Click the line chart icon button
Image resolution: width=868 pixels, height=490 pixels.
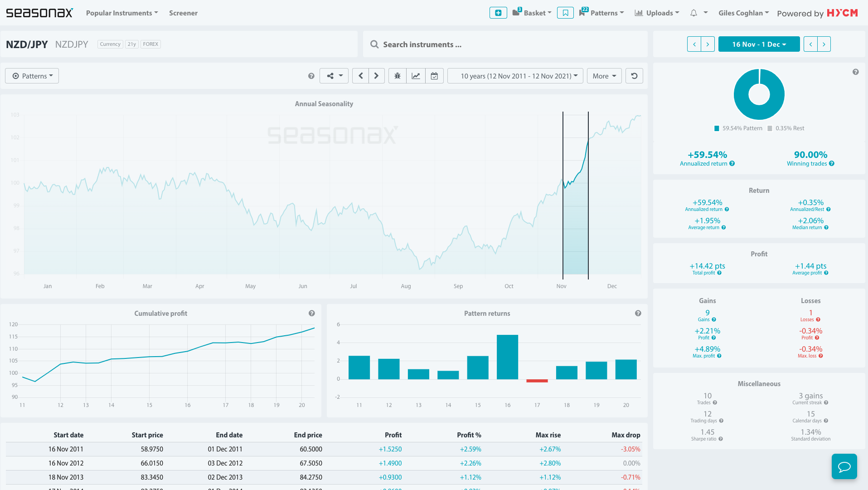click(416, 76)
